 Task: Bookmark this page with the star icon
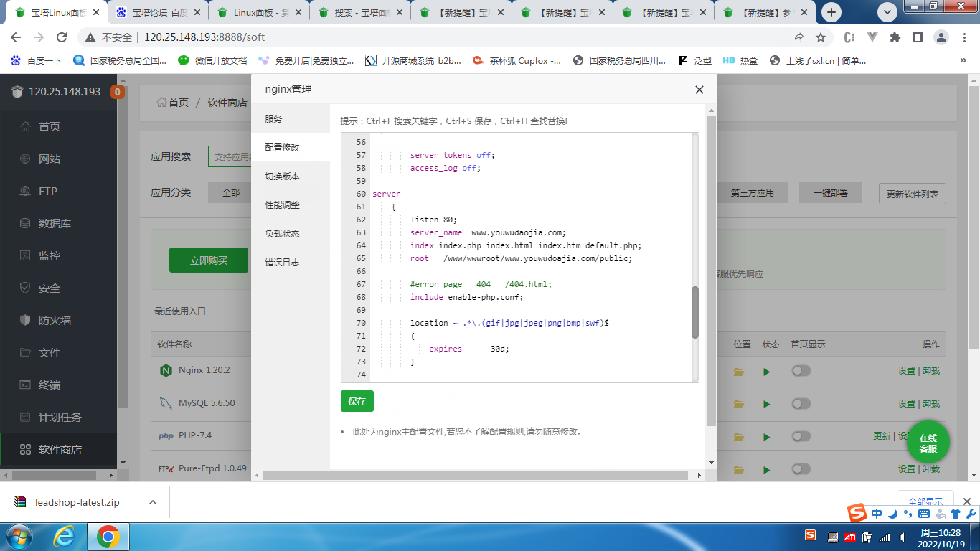(x=821, y=37)
